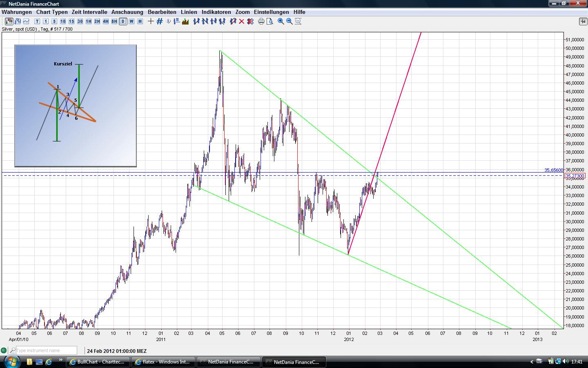Expand the taskbar quick launch overflow chevron
The width and height of the screenshot is (588, 368).
[x=61, y=360]
